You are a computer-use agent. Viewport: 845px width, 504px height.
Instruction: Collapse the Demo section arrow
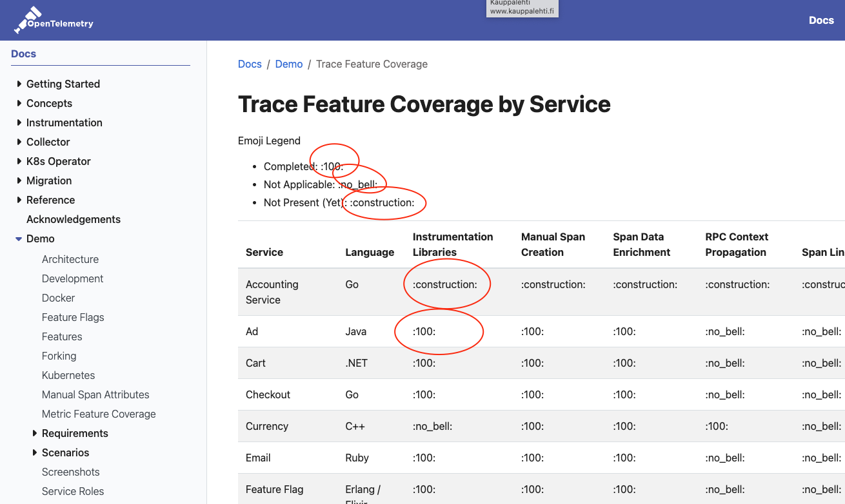point(19,238)
